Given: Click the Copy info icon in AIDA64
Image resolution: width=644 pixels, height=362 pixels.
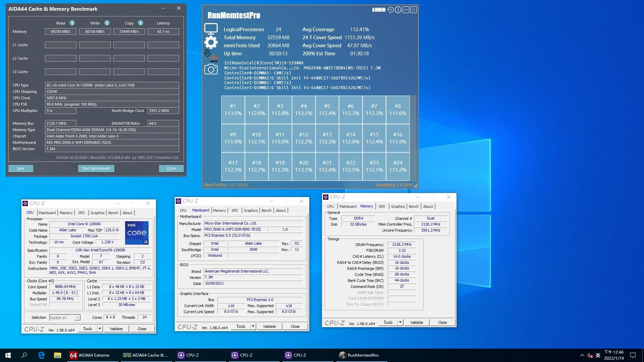Looking at the screenshot, I should click(x=141, y=23).
